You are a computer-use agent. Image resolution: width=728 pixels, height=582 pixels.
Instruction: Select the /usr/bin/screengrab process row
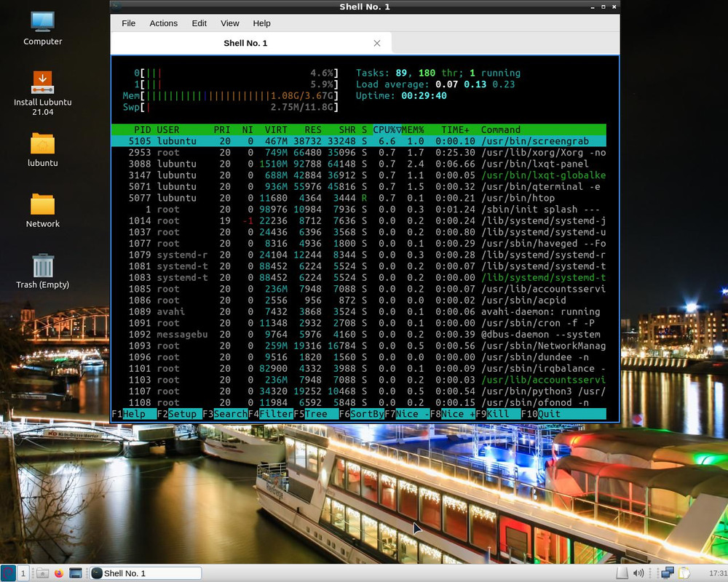(x=358, y=141)
